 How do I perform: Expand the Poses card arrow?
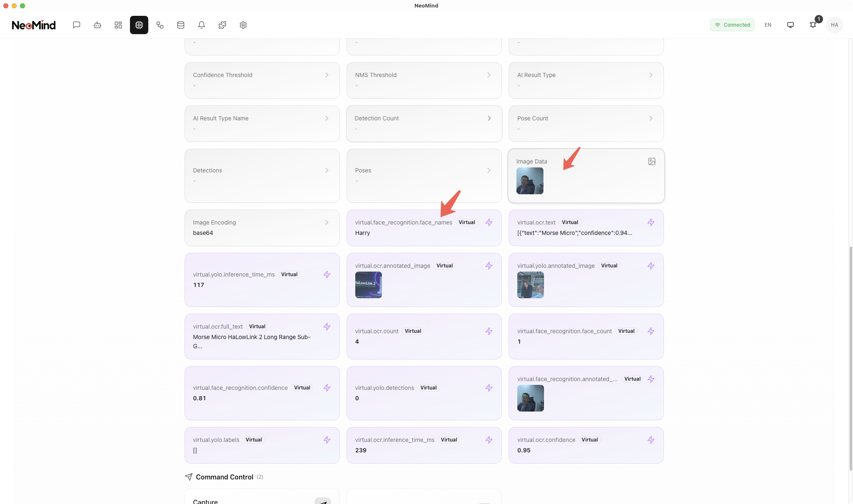[489, 170]
